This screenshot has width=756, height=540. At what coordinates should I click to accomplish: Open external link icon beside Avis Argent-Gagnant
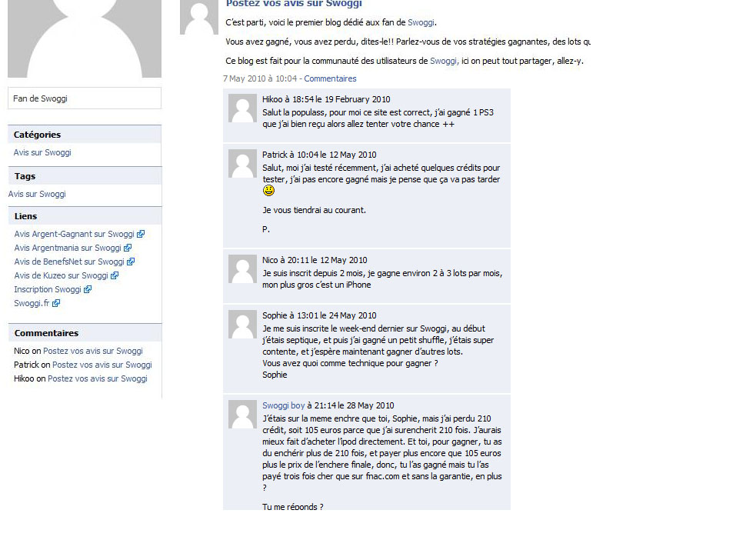[141, 234]
